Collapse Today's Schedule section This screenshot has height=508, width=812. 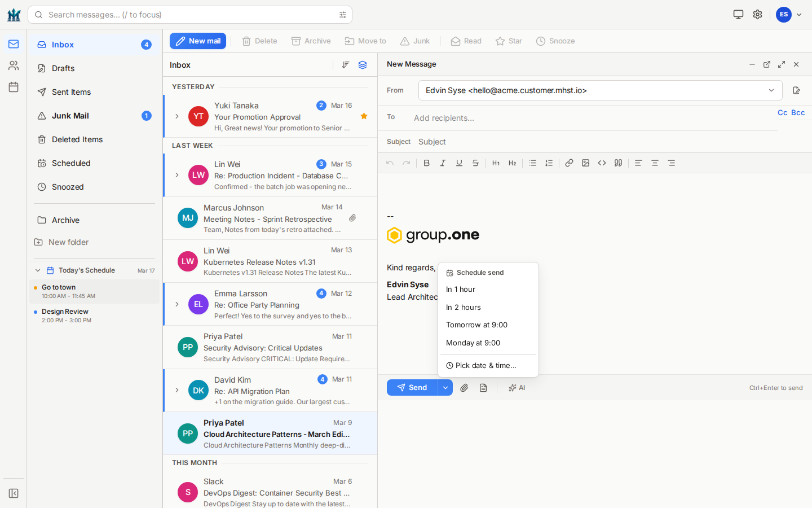38,270
